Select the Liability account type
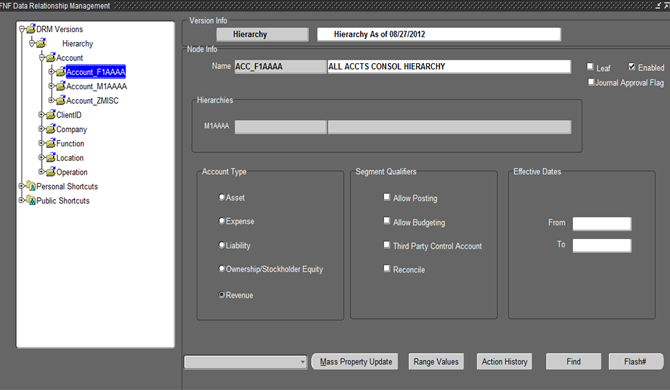The image size is (670, 390). (221, 245)
